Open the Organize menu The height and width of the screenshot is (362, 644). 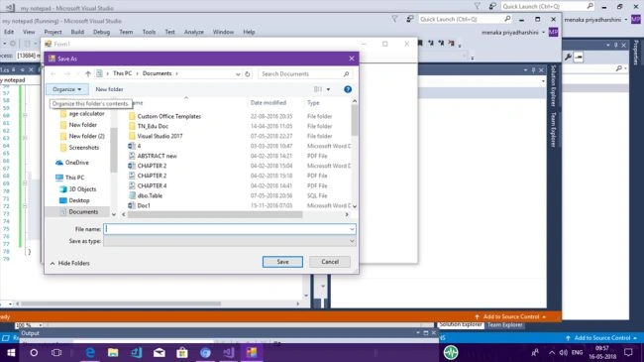point(67,89)
